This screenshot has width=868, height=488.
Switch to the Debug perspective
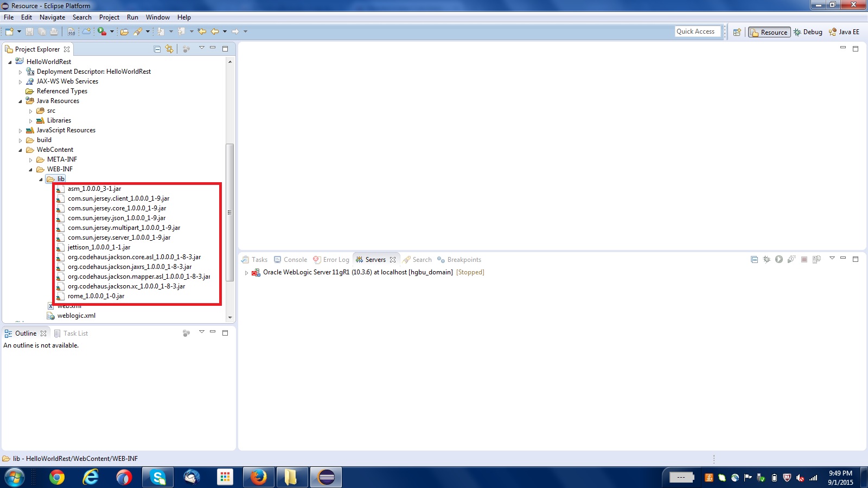coord(809,32)
